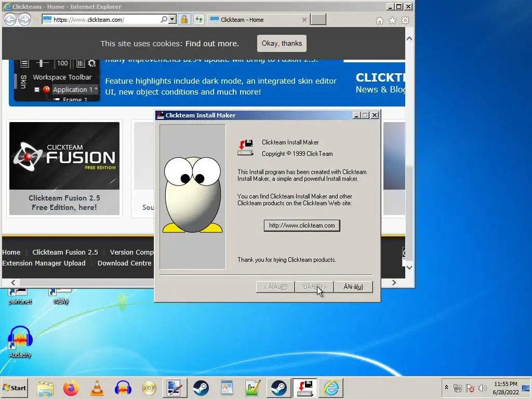Click the Home footer link
Viewport: 532px width, 399px height.
11,252
